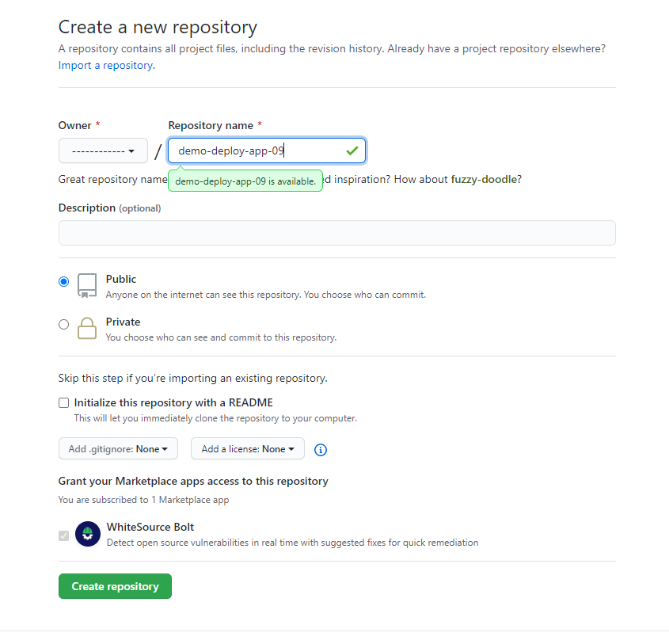Focus the Repository name input field
Viewport: 669px width, 644px height.
tap(267, 151)
